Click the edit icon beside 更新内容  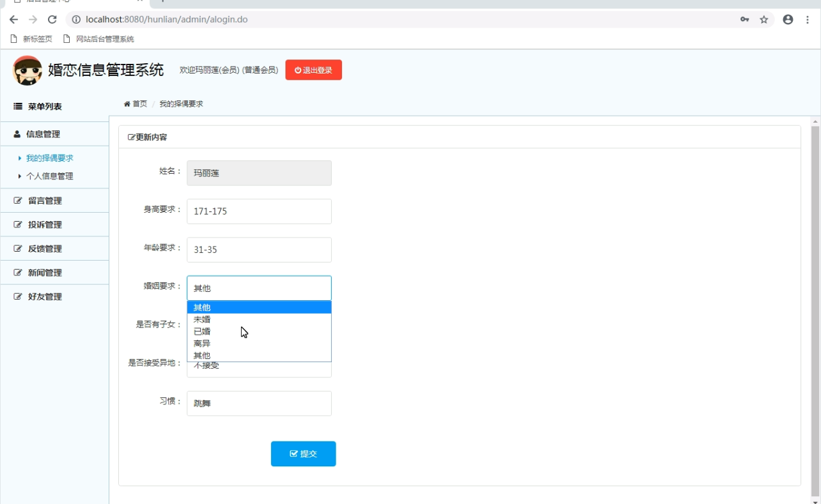coord(132,137)
